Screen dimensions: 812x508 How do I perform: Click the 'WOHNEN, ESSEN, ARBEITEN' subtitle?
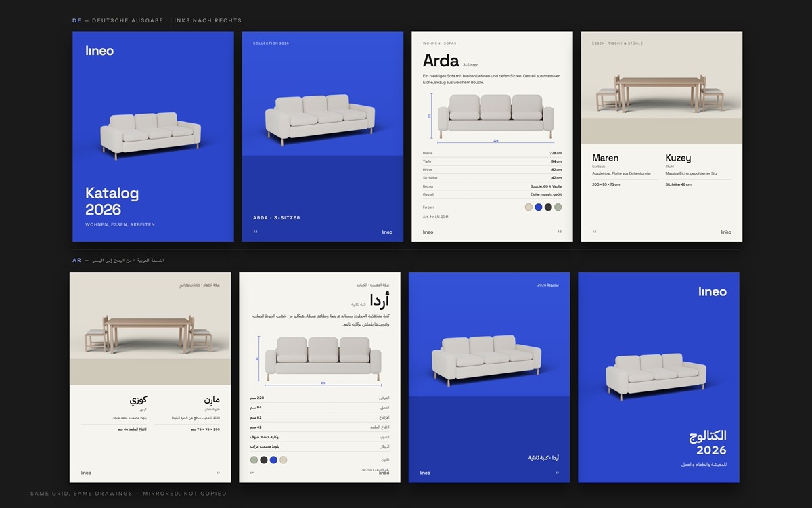tap(120, 224)
